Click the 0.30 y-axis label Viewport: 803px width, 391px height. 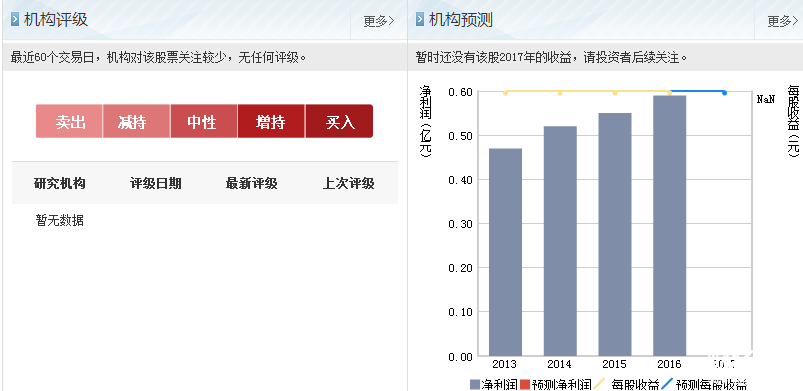click(x=460, y=224)
